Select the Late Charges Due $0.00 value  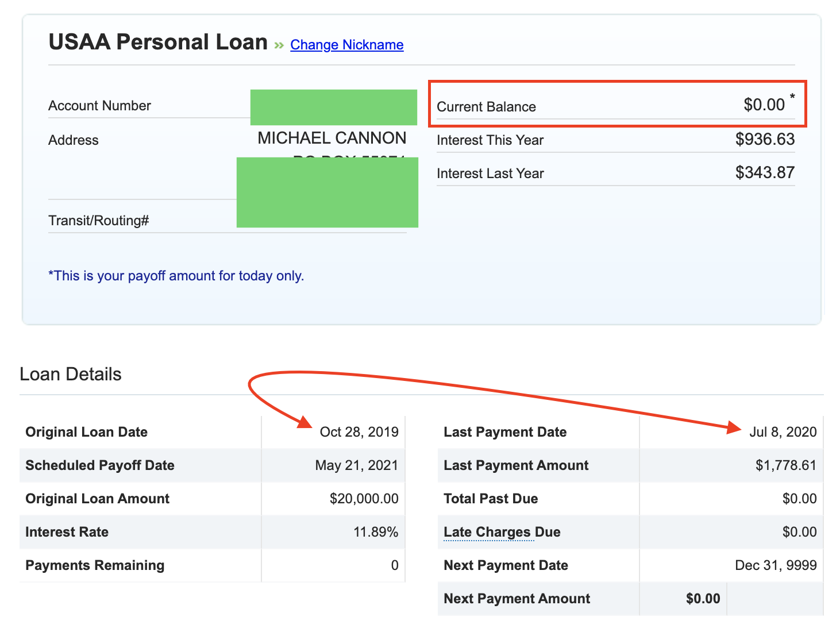pyautogui.click(x=800, y=532)
